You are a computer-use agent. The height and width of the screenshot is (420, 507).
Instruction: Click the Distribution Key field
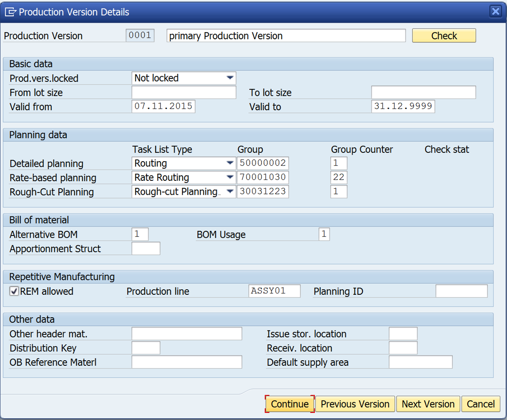[x=145, y=348]
